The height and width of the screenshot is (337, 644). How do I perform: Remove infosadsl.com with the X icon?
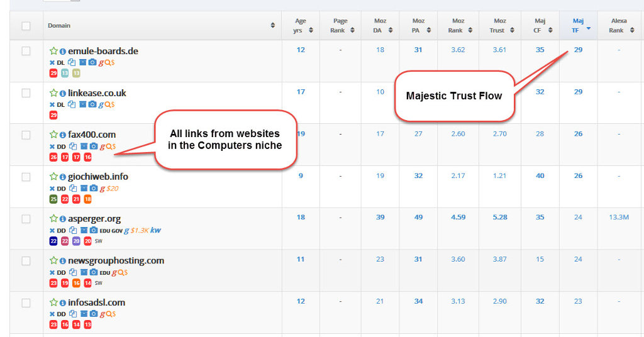[x=52, y=314]
